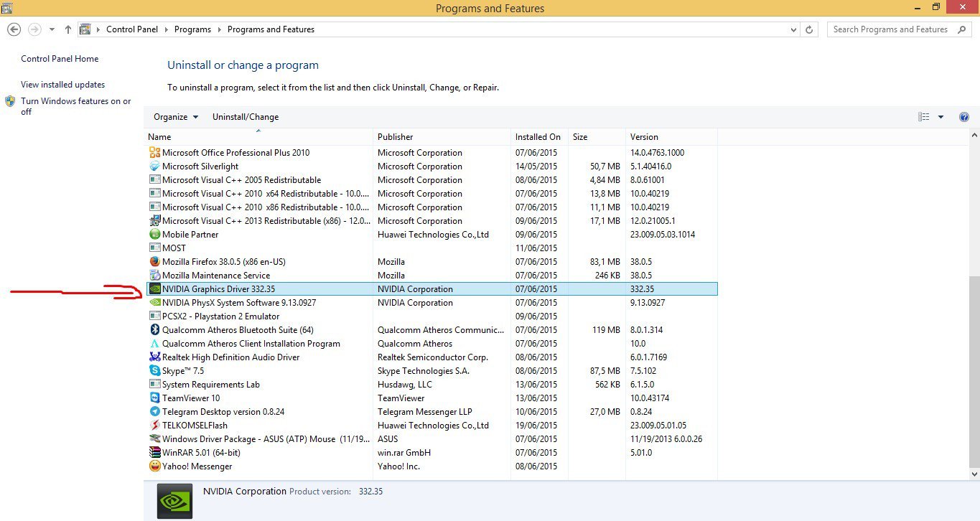The width and height of the screenshot is (980, 521).
Task: Select the Windows Driver Package ASUS icon
Action: 154,439
